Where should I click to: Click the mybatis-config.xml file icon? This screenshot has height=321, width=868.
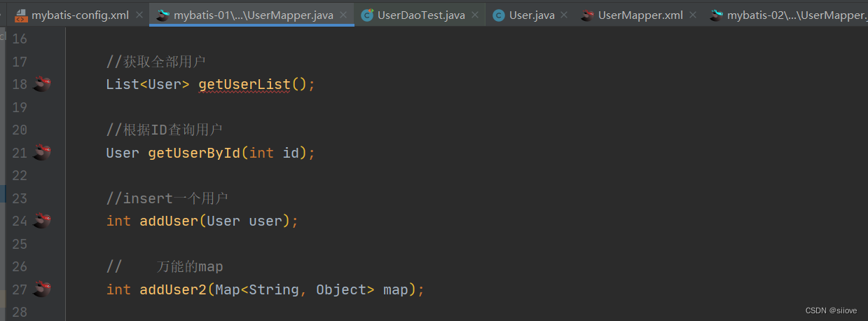[x=21, y=15]
